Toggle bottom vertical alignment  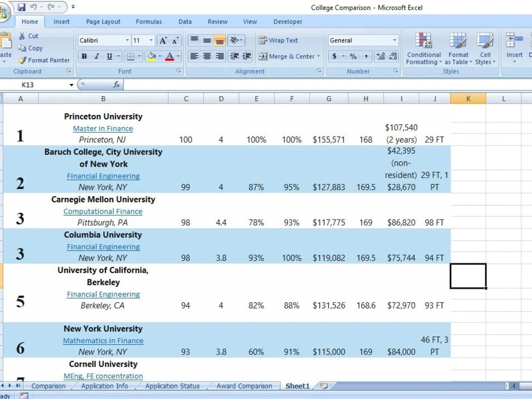(220, 41)
